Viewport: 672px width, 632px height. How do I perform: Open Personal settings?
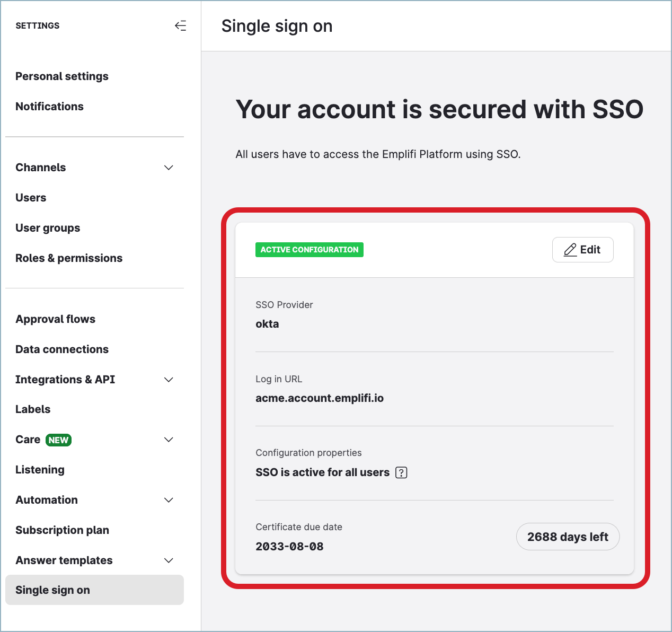[61, 76]
